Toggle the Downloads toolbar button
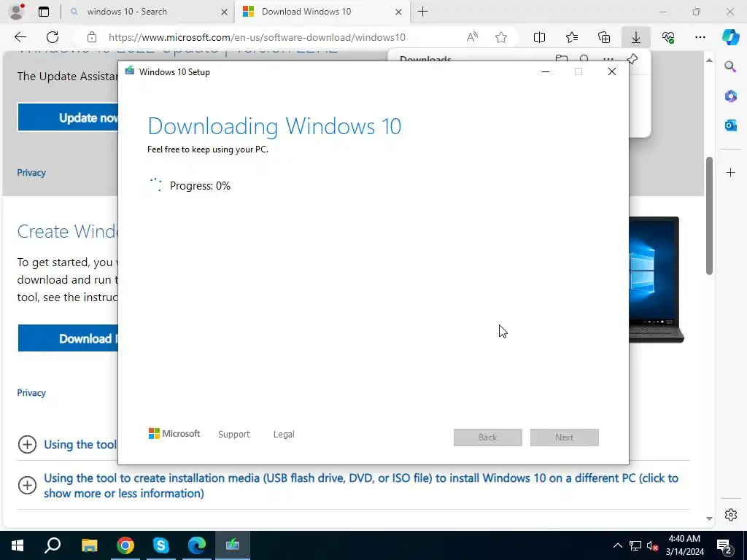747x560 pixels. tap(636, 37)
